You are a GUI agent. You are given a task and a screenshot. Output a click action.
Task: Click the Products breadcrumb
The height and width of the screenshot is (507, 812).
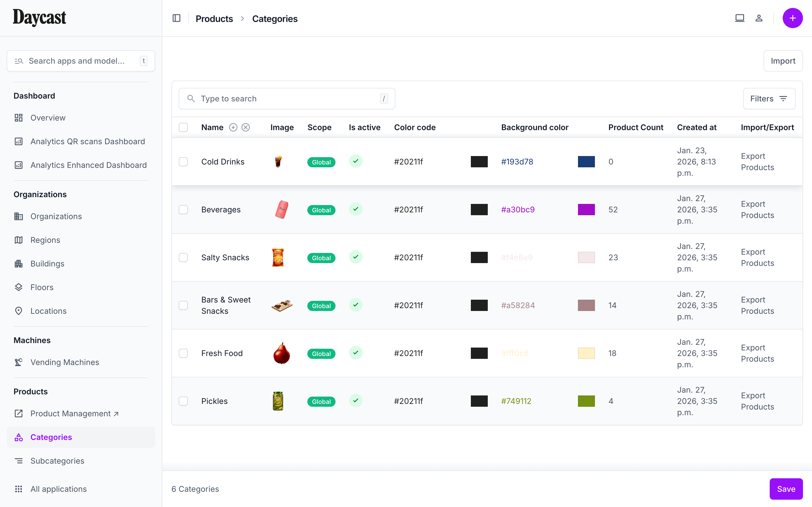[x=214, y=19]
